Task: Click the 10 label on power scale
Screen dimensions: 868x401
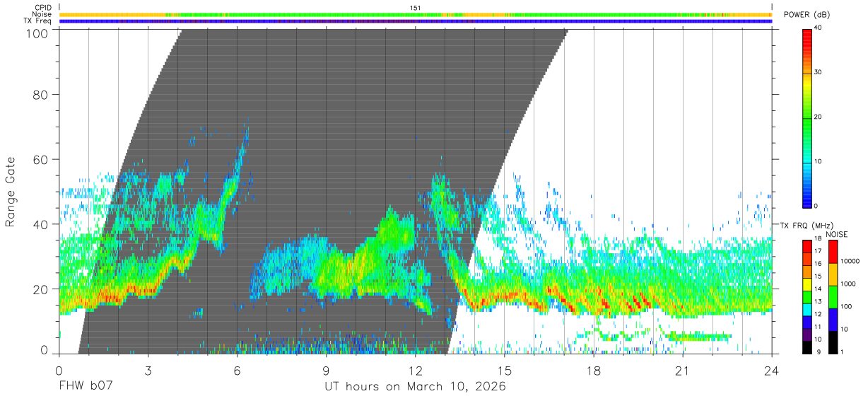Action: (819, 162)
